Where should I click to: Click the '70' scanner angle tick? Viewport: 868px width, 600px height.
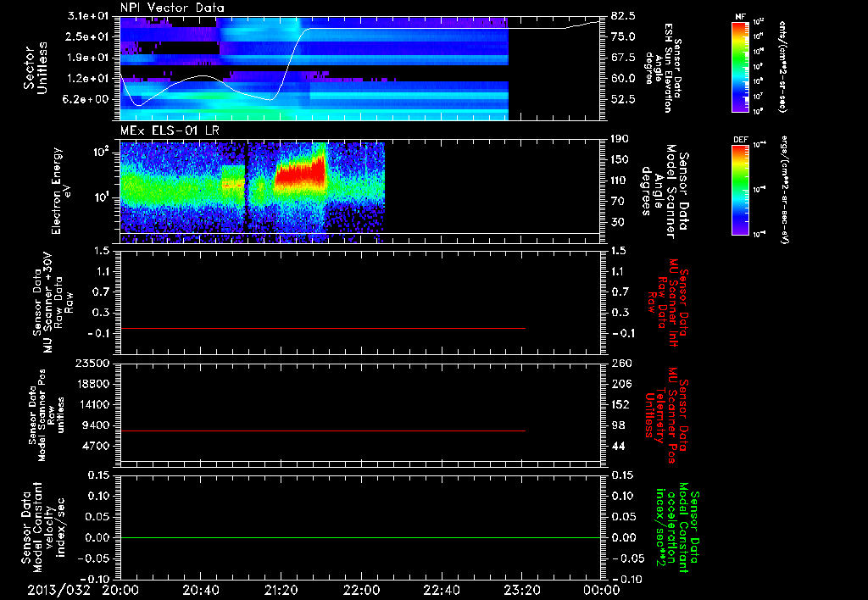pyautogui.click(x=617, y=201)
